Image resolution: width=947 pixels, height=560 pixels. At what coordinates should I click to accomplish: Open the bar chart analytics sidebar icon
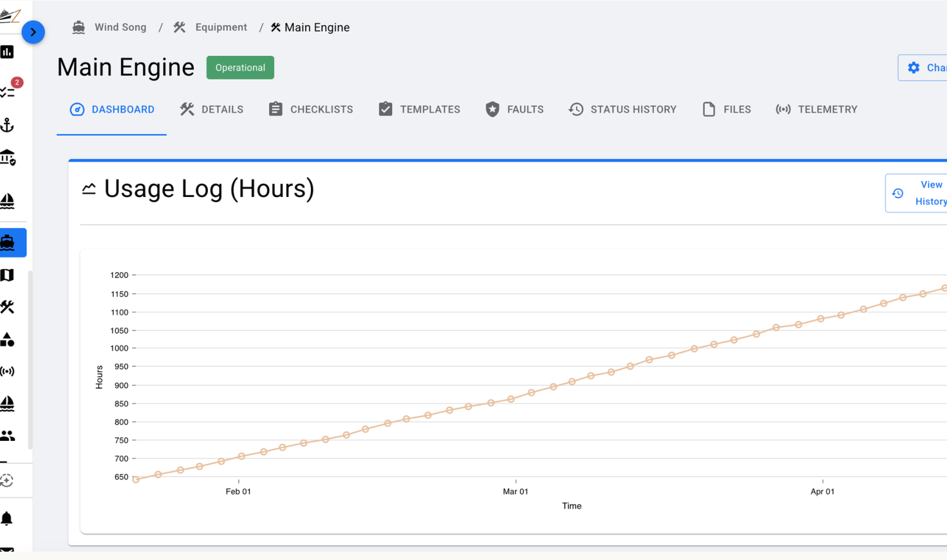7,52
